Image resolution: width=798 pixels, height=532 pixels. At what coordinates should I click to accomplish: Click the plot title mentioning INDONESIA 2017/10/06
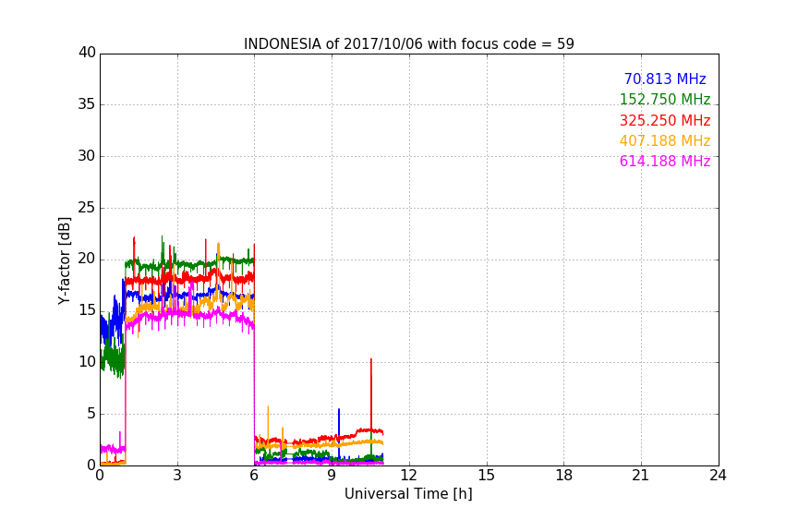[408, 44]
